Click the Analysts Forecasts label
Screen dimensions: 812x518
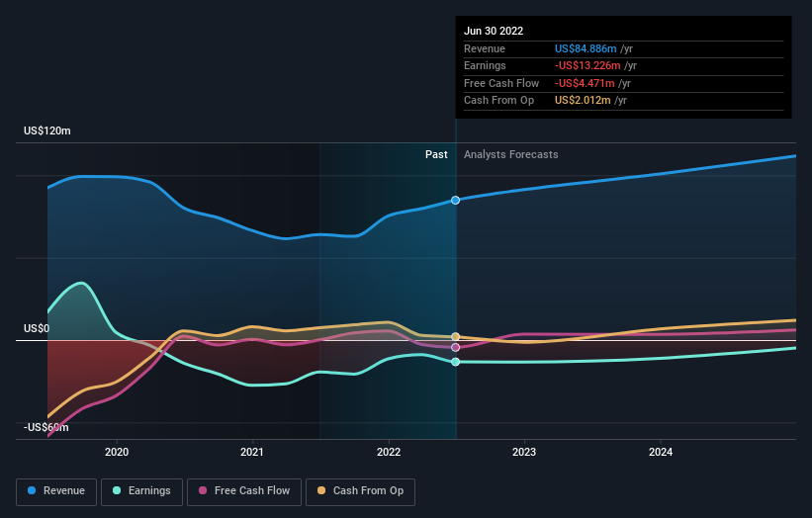click(511, 154)
